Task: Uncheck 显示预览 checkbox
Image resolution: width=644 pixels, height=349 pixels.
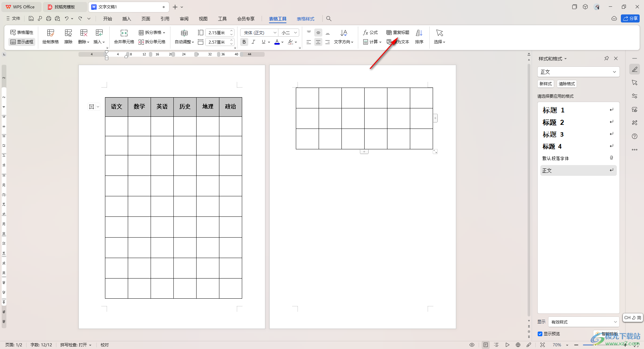Action: 540,334
